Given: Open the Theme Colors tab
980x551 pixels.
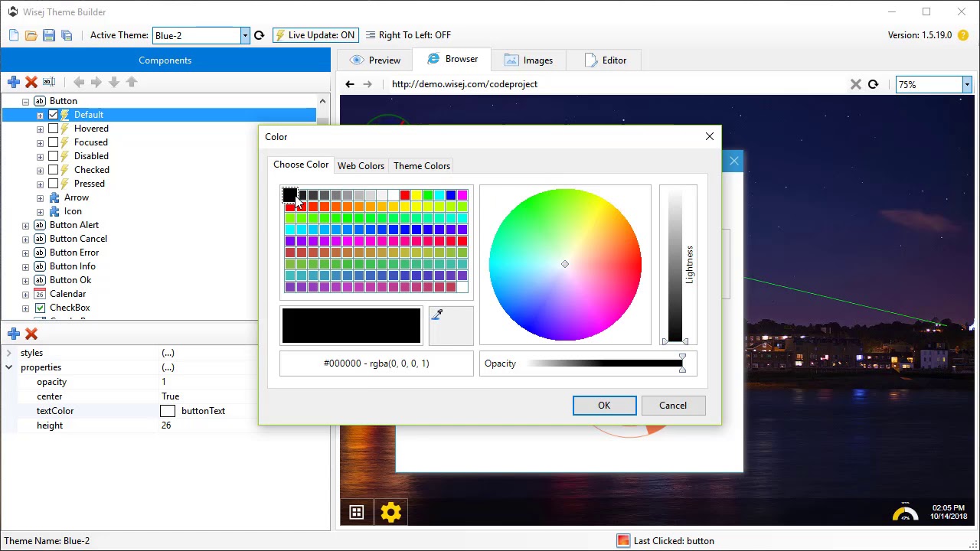Looking at the screenshot, I should (422, 165).
